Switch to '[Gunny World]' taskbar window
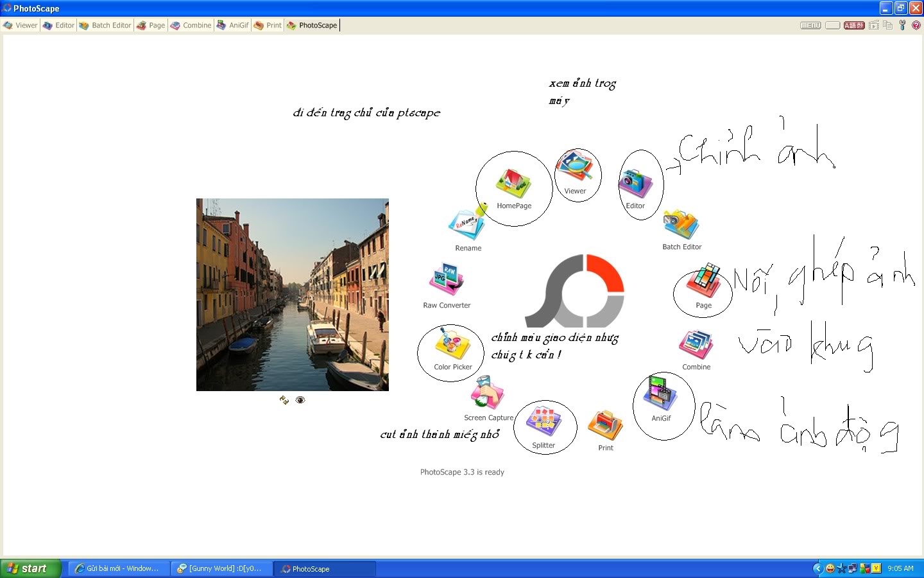This screenshot has width=924, height=578. pos(222,568)
